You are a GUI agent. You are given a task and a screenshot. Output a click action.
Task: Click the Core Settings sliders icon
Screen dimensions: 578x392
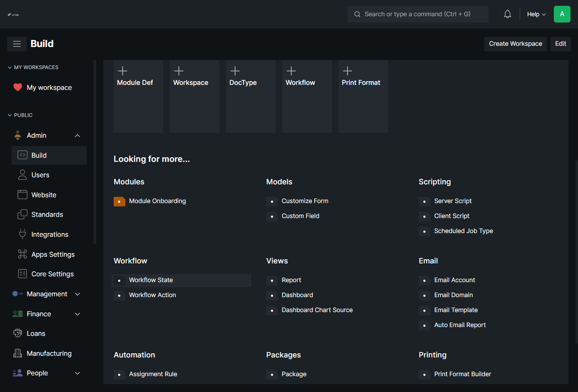point(22,274)
